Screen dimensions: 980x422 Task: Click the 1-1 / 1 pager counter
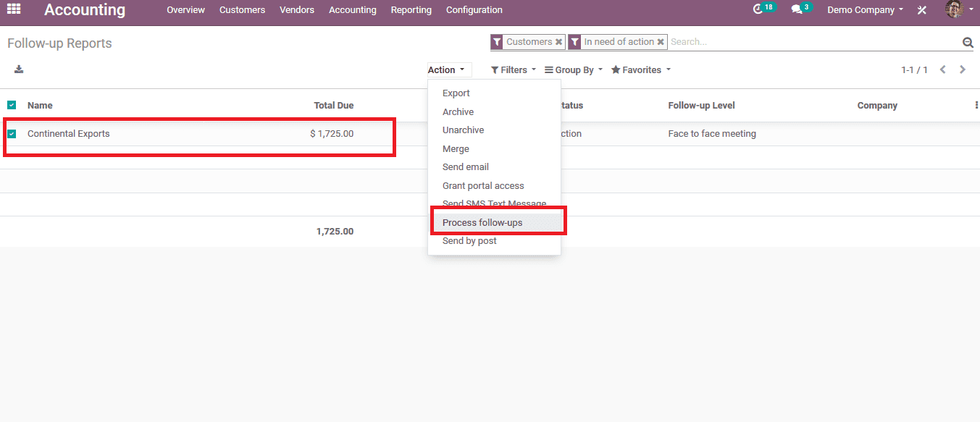(914, 70)
